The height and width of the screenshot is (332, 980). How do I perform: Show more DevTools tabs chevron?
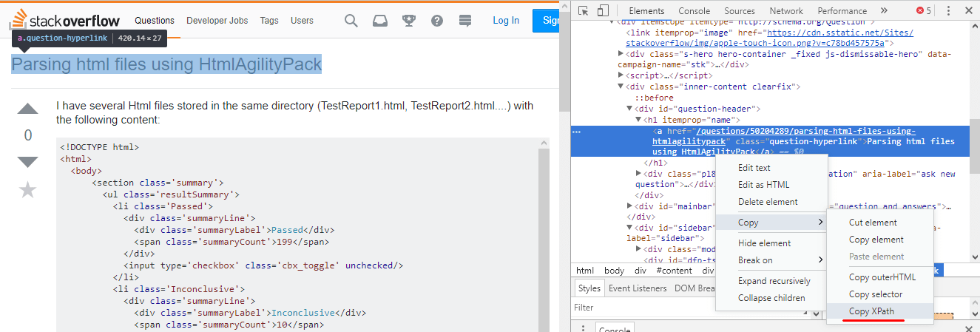(883, 10)
